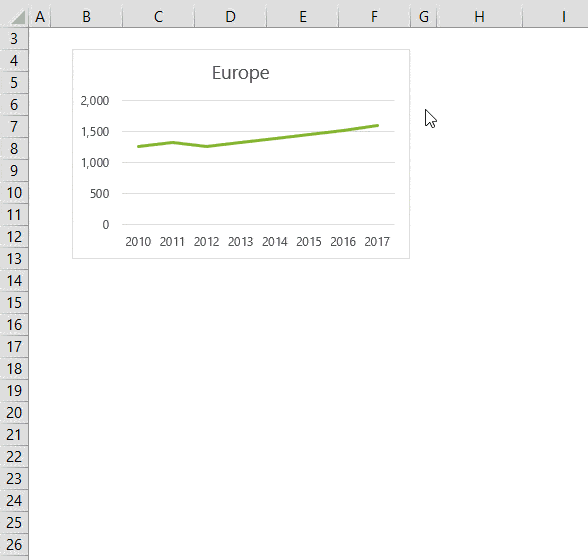The width and height of the screenshot is (588, 560).
Task: Select column G header
Action: pos(424,17)
